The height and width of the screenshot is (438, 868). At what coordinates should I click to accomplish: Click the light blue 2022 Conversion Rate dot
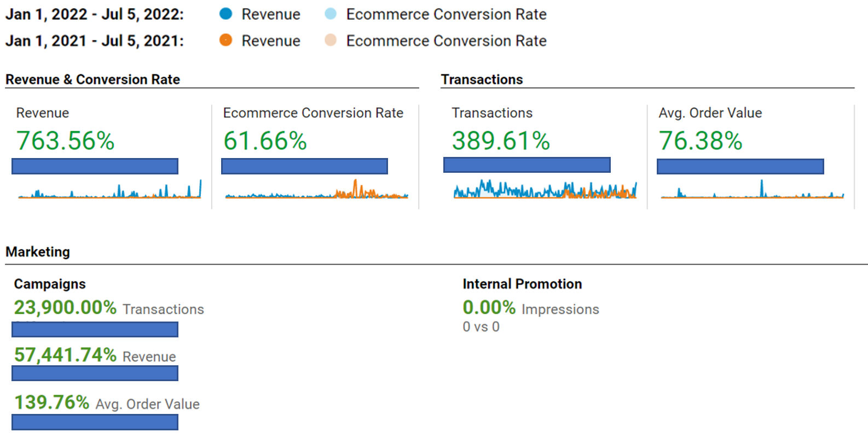[x=331, y=14]
